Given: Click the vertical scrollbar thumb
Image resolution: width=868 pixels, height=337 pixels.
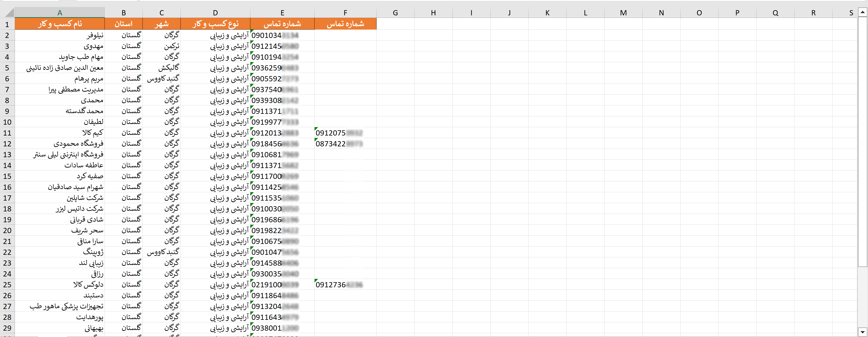Looking at the screenshot, I should tap(862, 141).
